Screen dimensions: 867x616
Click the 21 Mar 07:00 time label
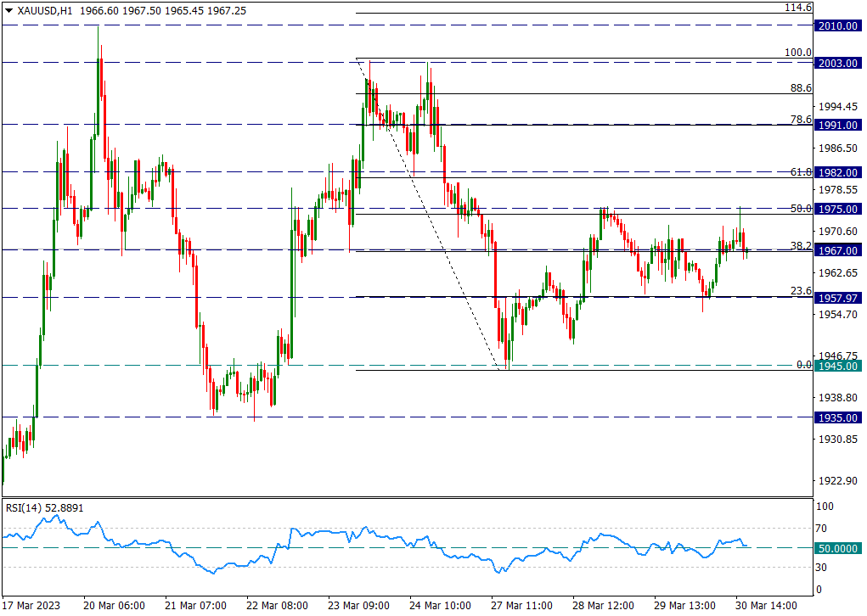coord(196,606)
